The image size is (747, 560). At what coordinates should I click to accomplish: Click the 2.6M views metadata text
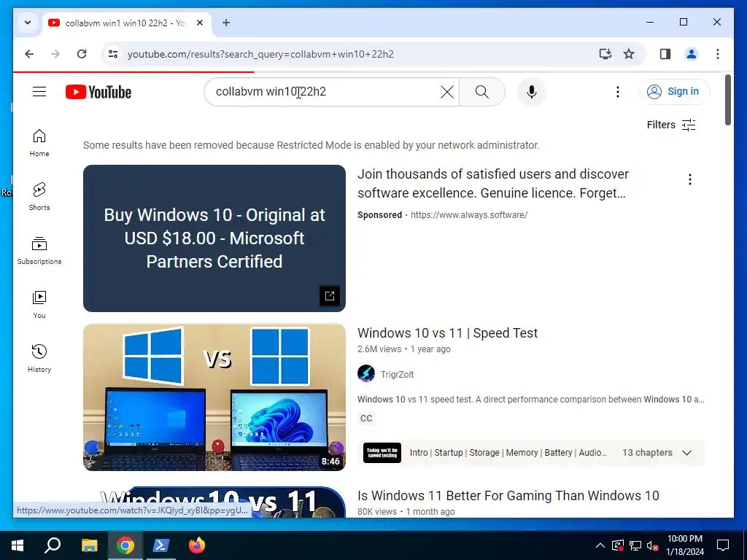pos(379,349)
